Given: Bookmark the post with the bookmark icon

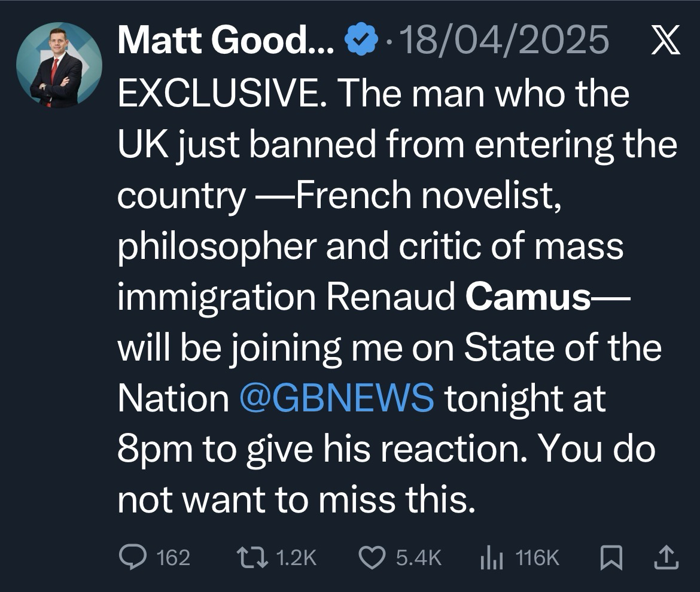Looking at the screenshot, I should tap(611, 557).
